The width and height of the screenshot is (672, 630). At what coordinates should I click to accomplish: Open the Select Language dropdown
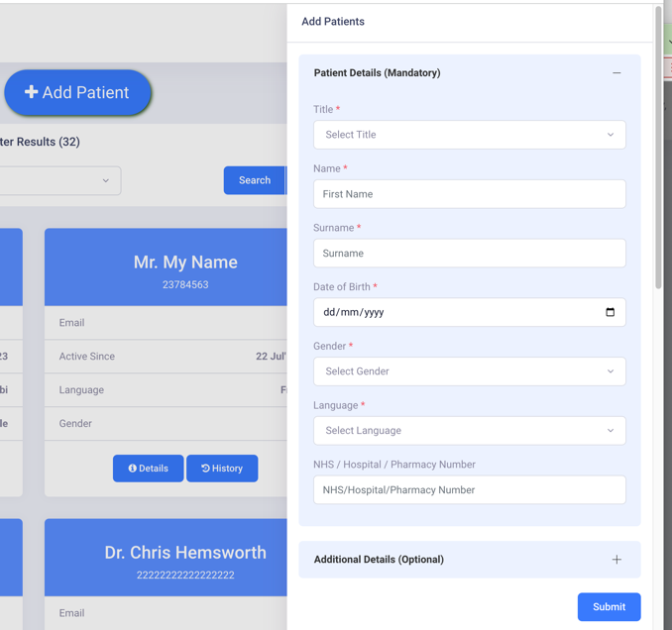(x=469, y=431)
